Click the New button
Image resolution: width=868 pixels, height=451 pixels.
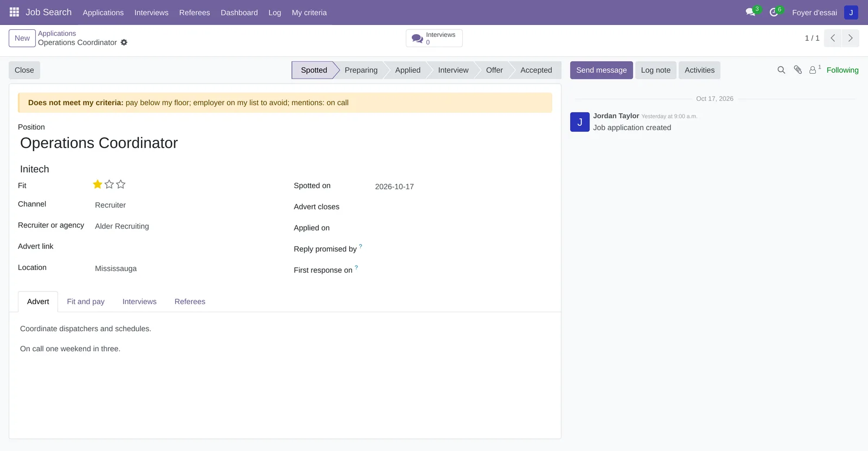click(22, 38)
